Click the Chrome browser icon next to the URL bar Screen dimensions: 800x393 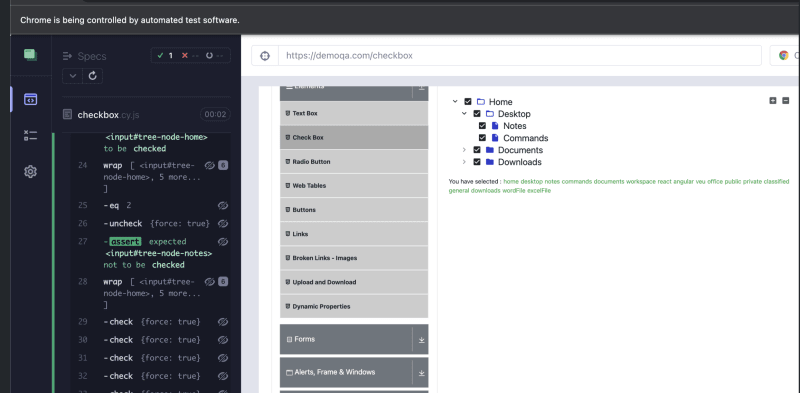(x=783, y=56)
